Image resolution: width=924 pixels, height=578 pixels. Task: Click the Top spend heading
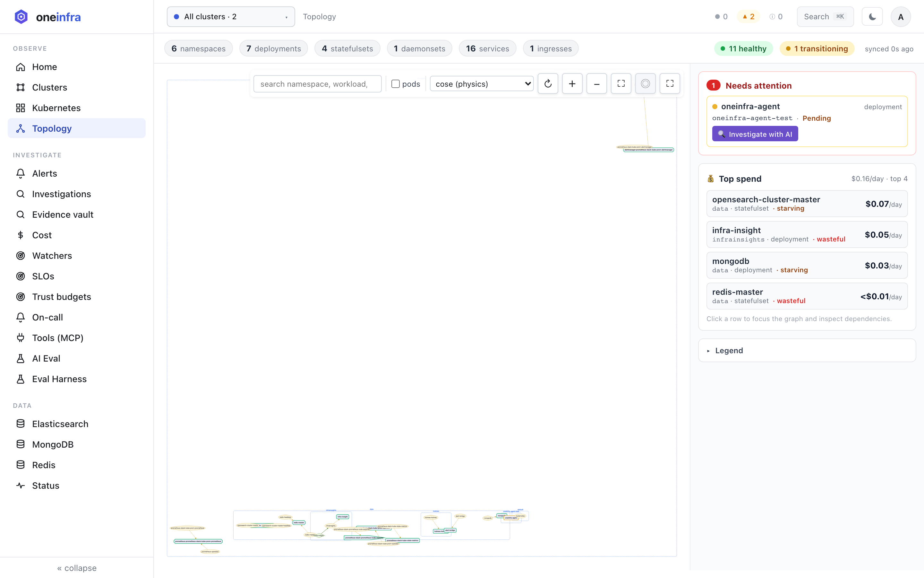pos(740,179)
